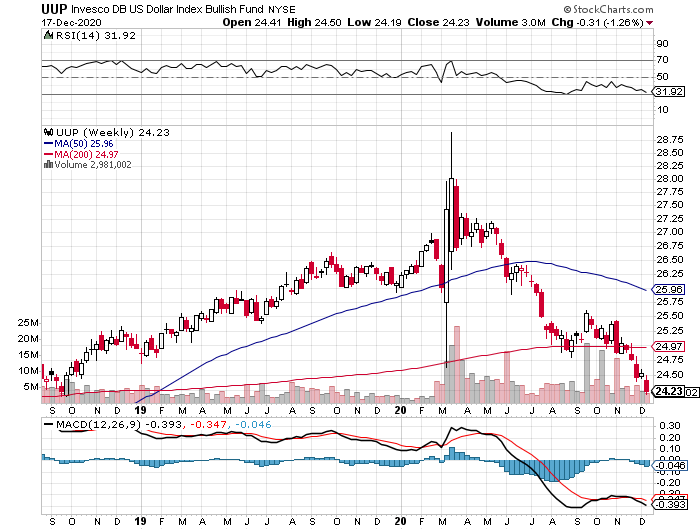Click the 26.50 price axis label
Image resolution: width=700 pixels, height=530 pixels.
(670, 260)
